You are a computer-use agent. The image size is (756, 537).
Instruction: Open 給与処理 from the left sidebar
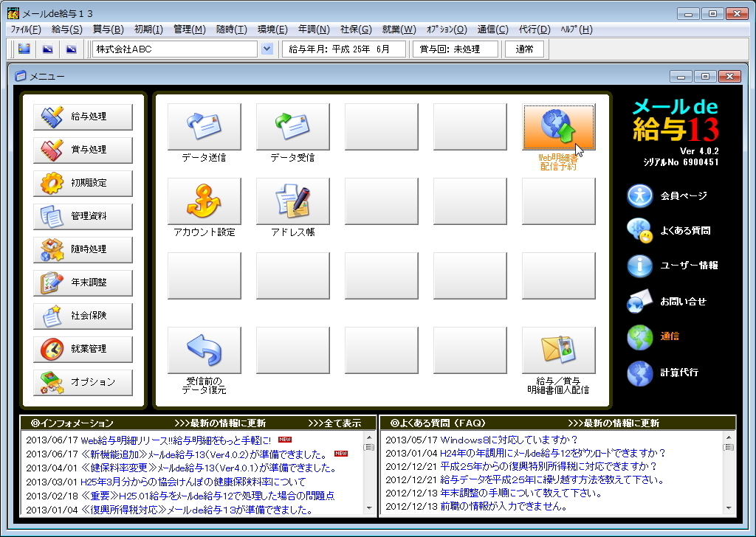pyautogui.click(x=83, y=117)
